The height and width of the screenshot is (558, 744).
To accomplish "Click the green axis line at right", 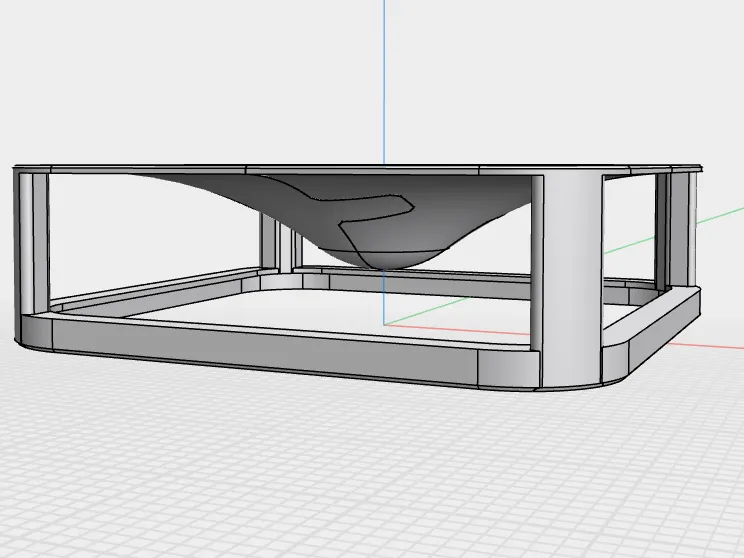I will [x=721, y=214].
